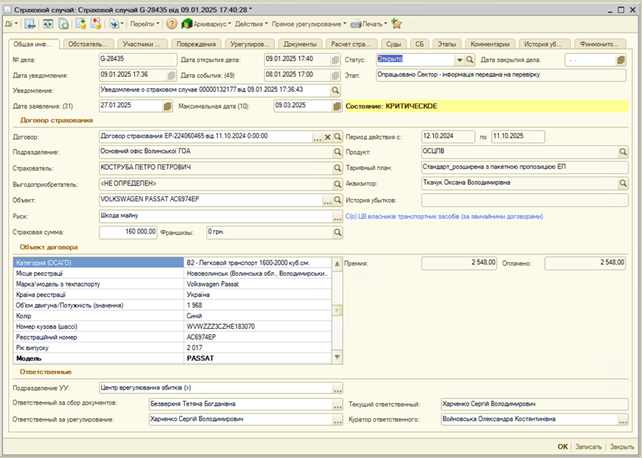This screenshot has width=642, height=458.
Task: Clear the Договор field with X
Action: pos(328,137)
